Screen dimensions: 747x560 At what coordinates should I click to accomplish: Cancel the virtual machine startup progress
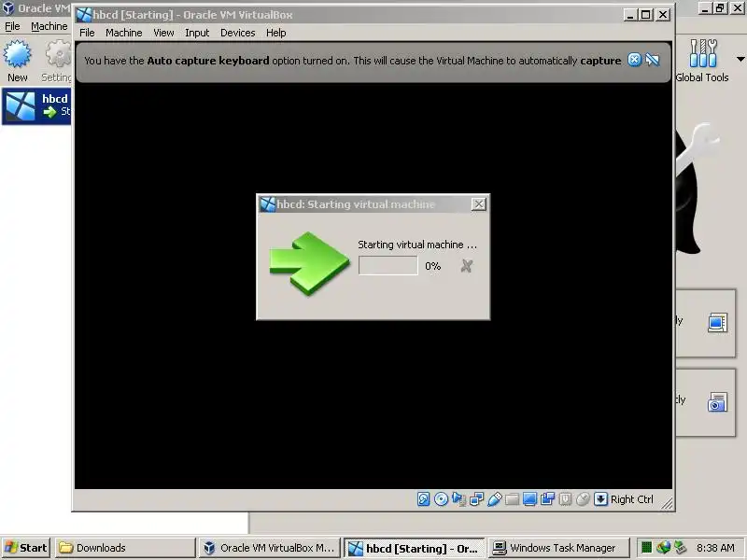tap(466, 266)
